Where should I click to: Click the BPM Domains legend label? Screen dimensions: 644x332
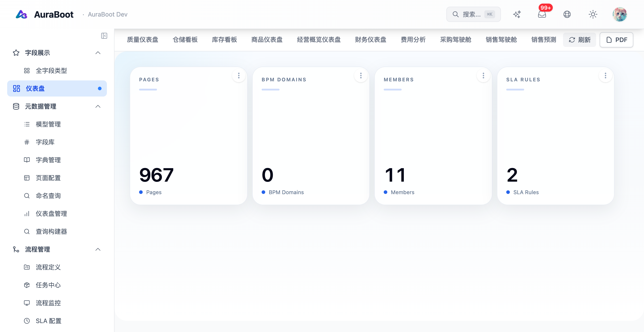286,192
